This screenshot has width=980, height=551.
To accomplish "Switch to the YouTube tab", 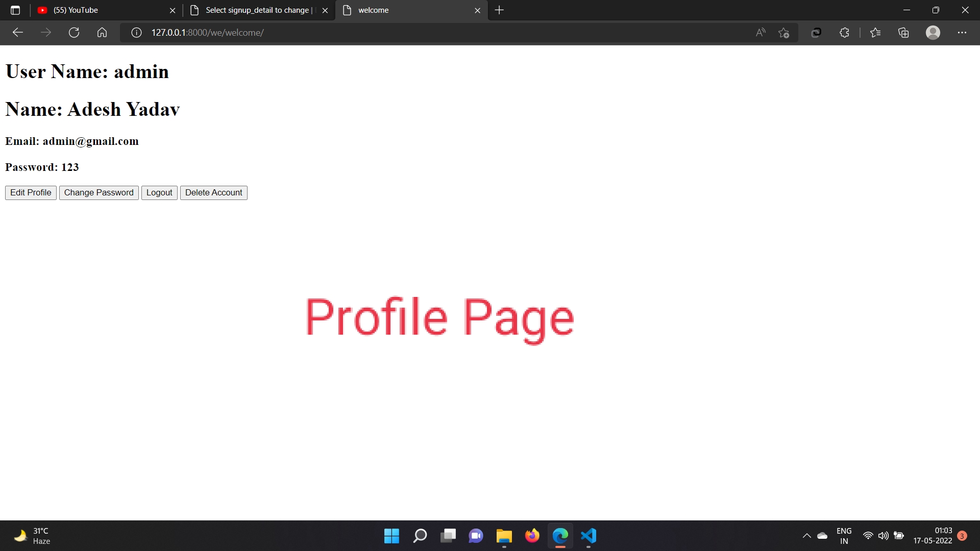I will pyautogui.click(x=92, y=10).
